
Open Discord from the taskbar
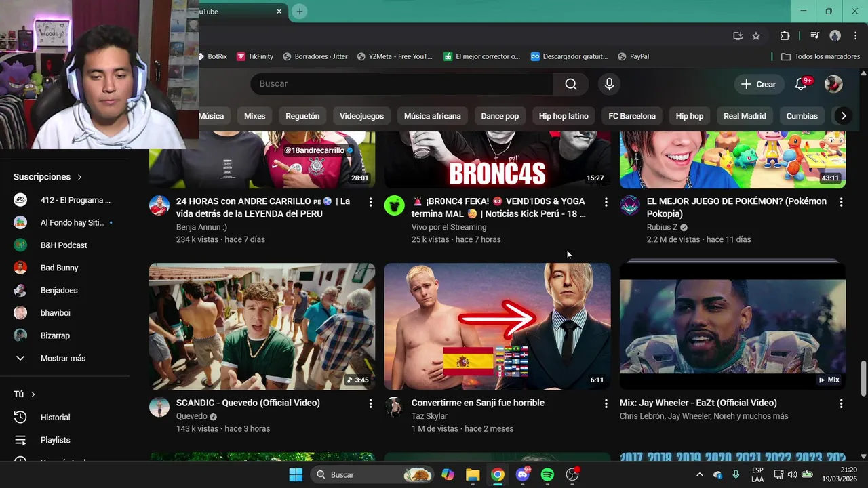click(x=522, y=474)
